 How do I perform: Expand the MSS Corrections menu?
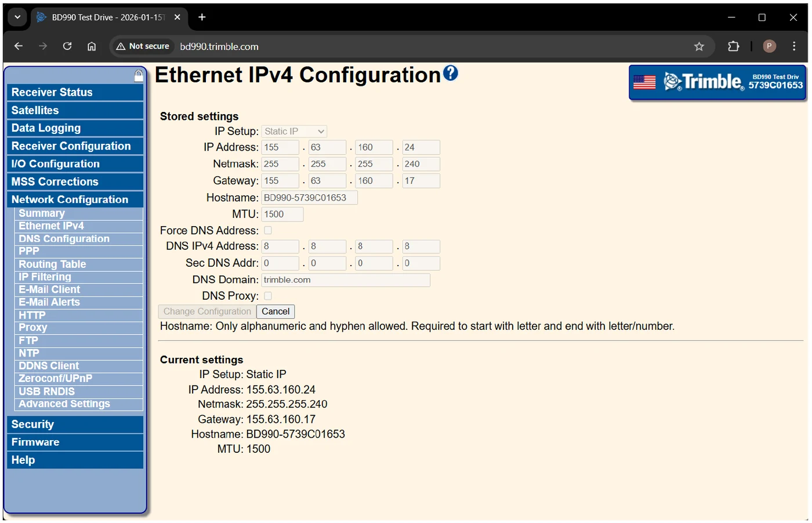[75, 181]
